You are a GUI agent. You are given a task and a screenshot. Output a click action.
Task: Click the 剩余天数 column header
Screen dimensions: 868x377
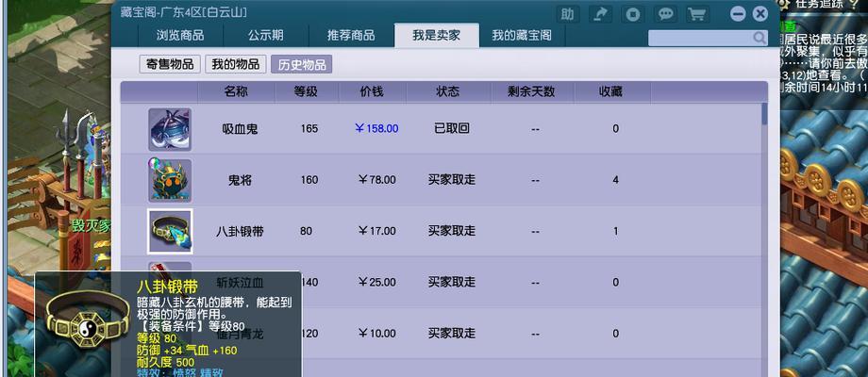point(531,91)
